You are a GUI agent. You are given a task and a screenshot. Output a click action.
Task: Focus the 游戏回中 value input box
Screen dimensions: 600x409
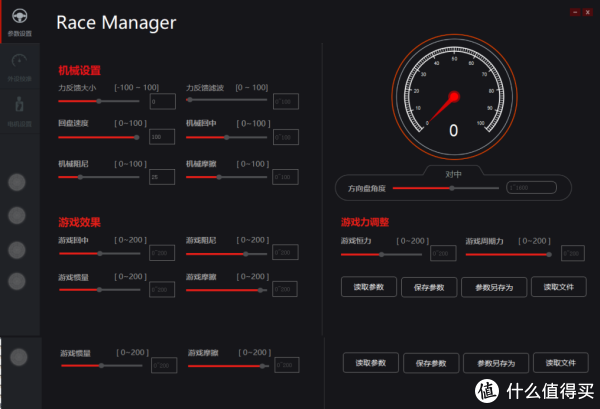162,253
